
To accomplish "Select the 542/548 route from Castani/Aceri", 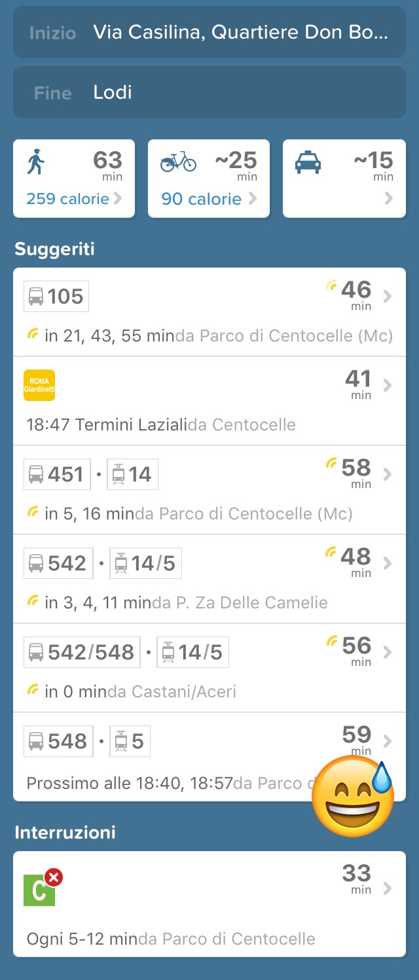I will (x=209, y=668).
